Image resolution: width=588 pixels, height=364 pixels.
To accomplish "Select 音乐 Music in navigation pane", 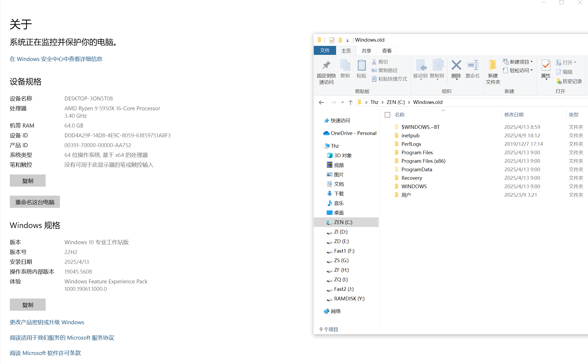I will [x=336, y=203].
